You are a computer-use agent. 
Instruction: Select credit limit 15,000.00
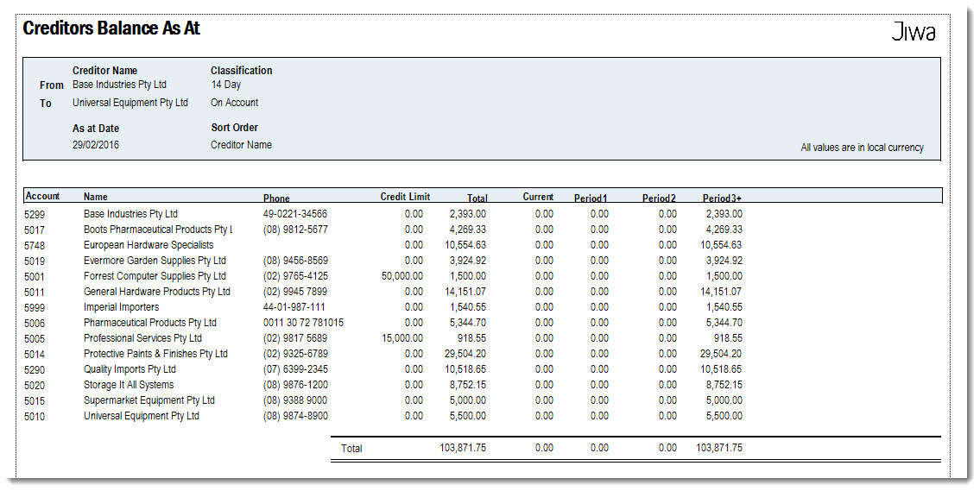(401, 338)
